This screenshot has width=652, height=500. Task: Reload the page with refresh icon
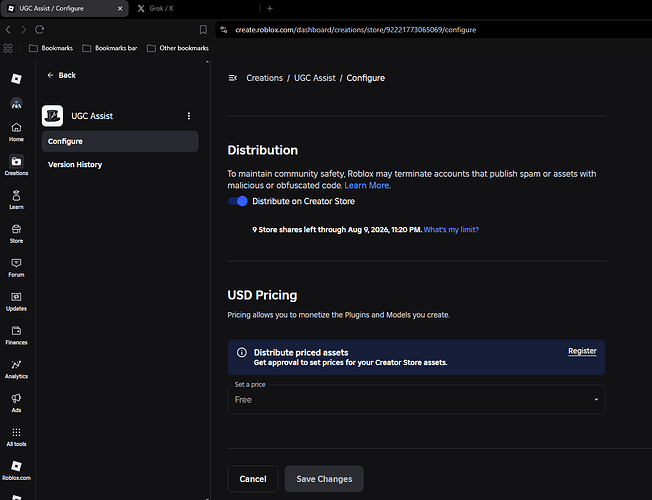click(40, 30)
